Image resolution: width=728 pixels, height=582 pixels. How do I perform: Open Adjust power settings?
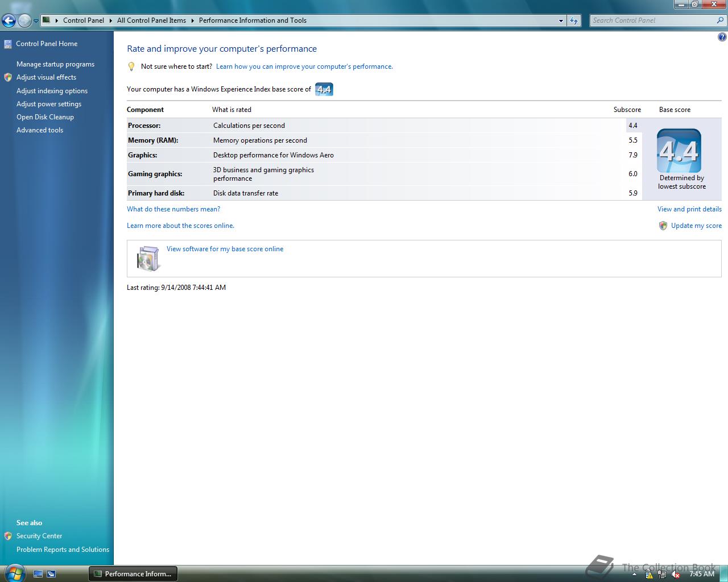click(x=49, y=104)
